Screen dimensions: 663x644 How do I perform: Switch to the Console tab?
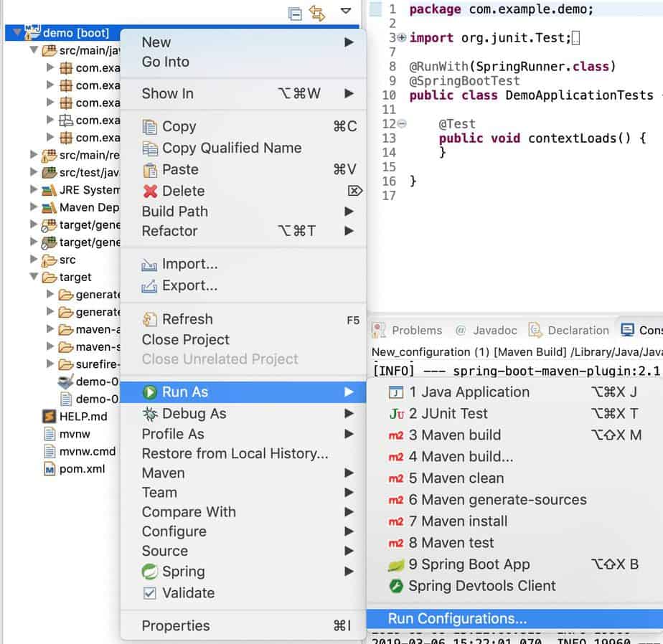click(644, 330)
